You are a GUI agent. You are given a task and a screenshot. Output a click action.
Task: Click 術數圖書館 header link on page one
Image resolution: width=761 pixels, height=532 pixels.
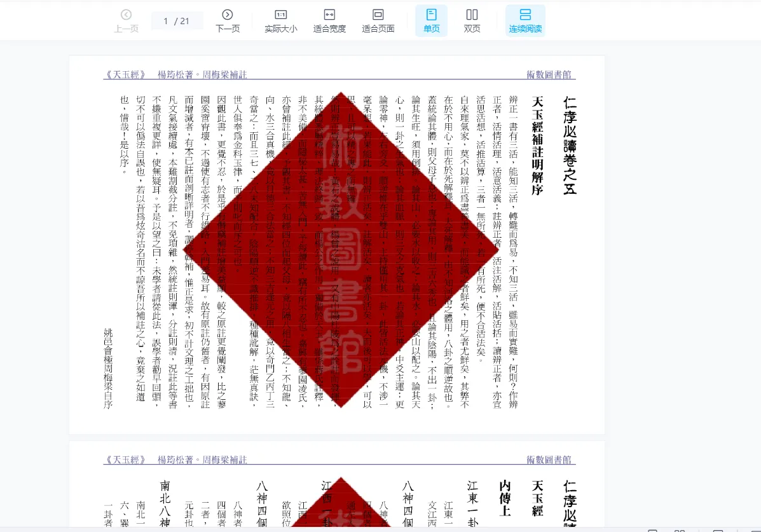pos(549,75)
